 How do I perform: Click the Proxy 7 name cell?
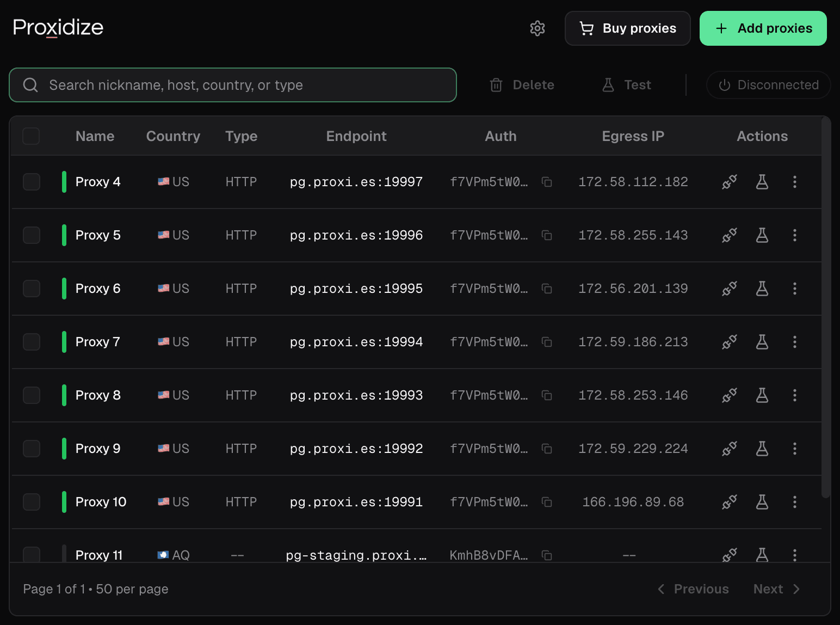point(98,342)
